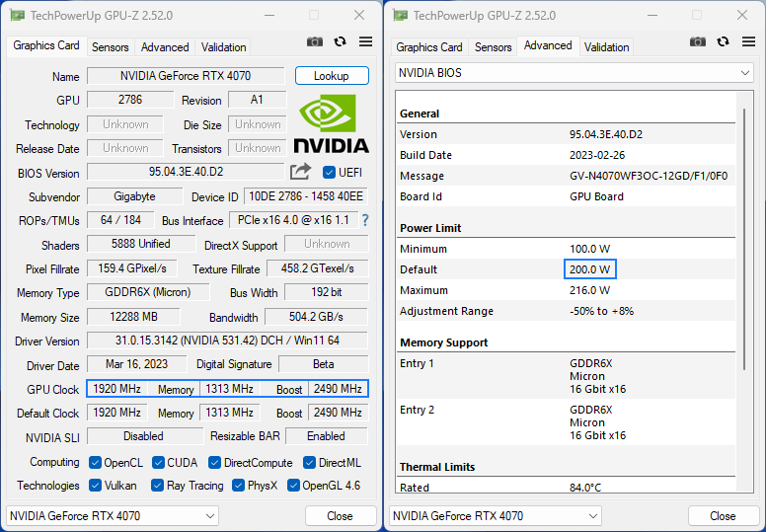This screenshot has width=766, height=532.
Task: Toggle the OpenGL 4.6 checkbox
Action: 293,486
